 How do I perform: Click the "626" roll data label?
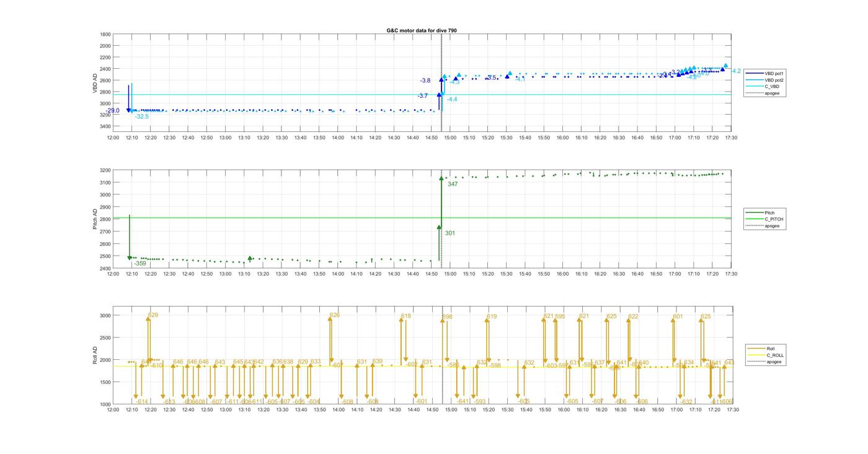pyautogui.click(x=335, y=315)
